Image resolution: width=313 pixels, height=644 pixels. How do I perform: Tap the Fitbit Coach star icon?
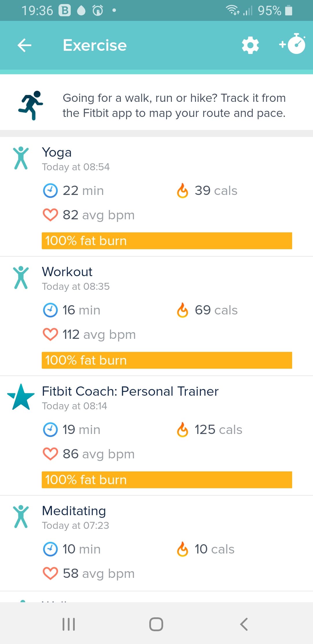21,397
